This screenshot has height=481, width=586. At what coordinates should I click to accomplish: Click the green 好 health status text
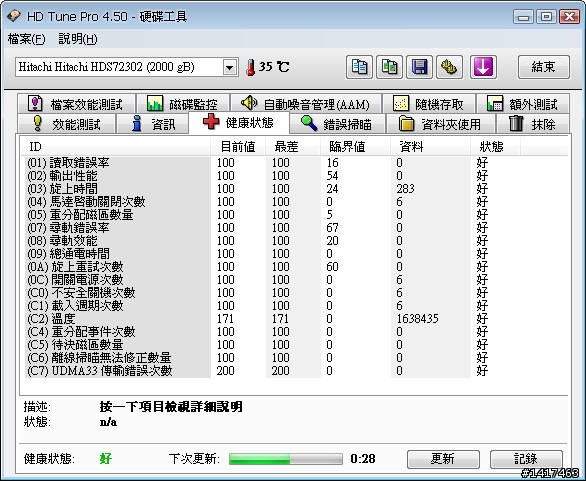[x=106, y=459]
